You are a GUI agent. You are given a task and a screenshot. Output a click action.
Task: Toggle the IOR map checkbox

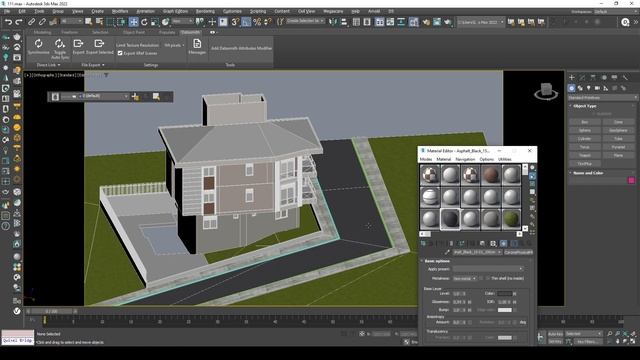[x=515, y=302]
